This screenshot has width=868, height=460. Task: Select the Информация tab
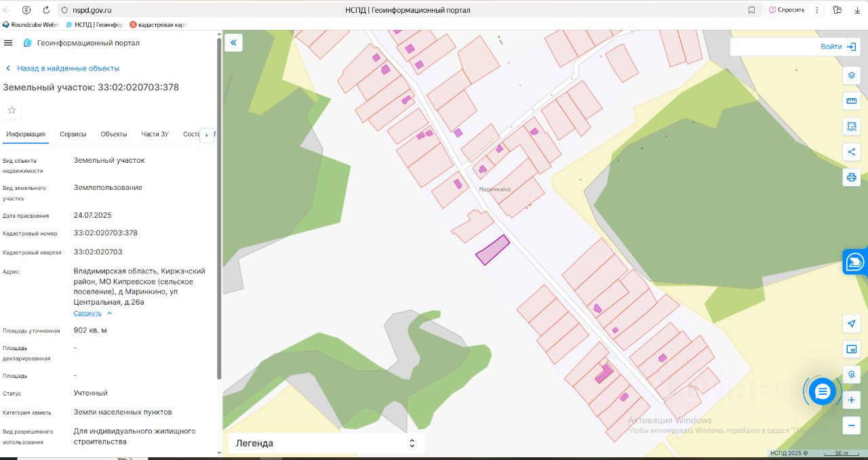point(26,134)
